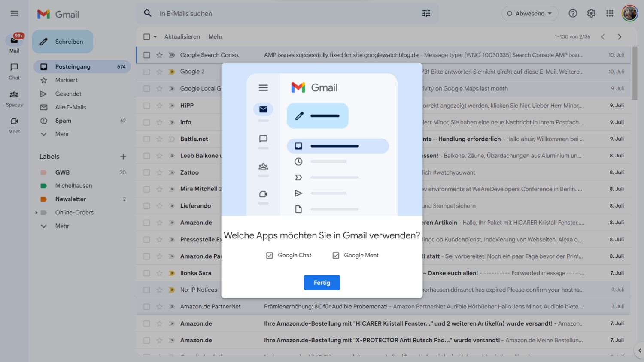
Task: Uncheck the Google Meet checkbox
Action: [x=336, y=255]
